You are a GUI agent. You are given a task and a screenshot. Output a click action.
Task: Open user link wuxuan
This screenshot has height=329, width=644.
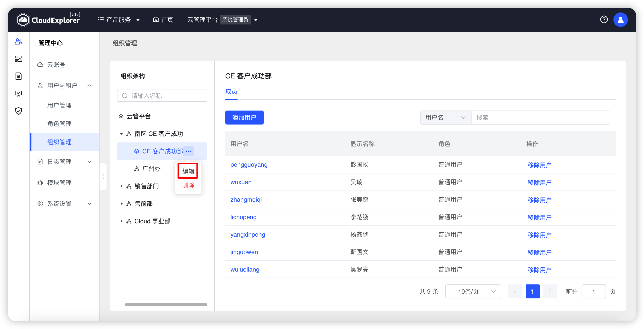tap(241, 182)
